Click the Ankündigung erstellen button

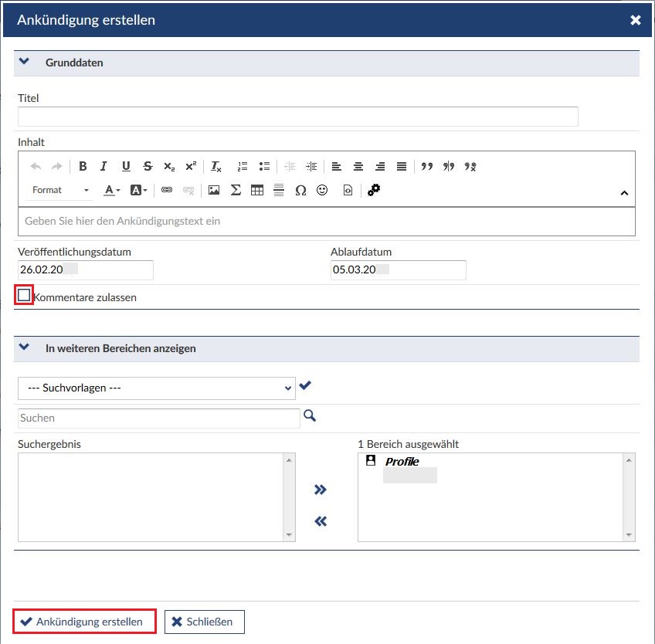(84, 622)
